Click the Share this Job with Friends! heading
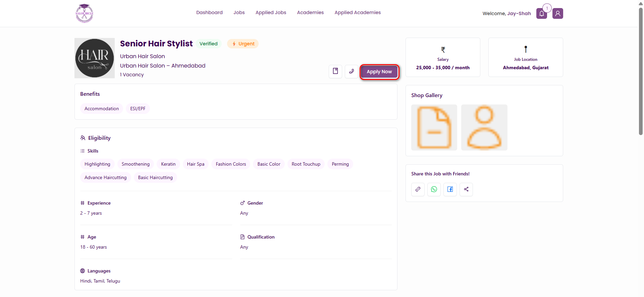Screen dimensions: 644x297 440,174
